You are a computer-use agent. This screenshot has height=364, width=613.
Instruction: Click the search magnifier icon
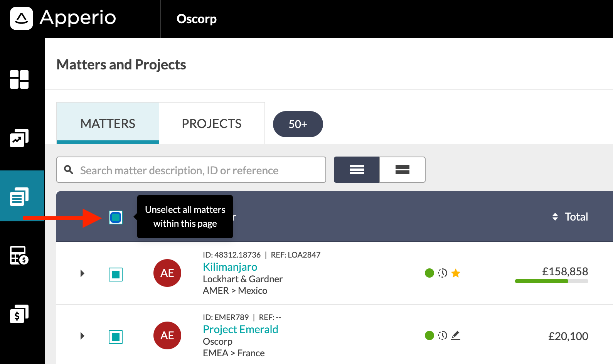coord(69,170)
